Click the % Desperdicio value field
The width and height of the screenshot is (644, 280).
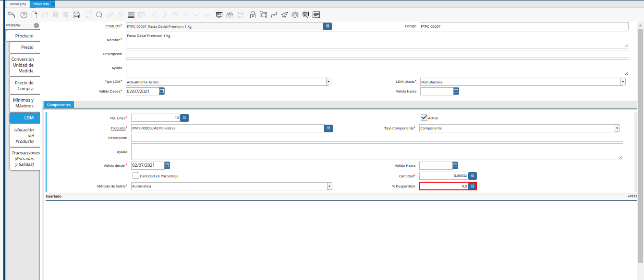click(x=444, y=186)
